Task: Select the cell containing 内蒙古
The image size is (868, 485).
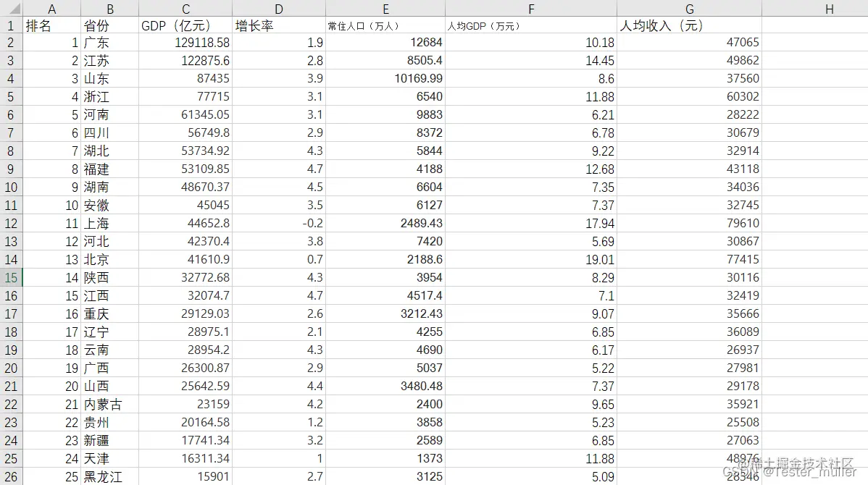Action: coord(109,404)
